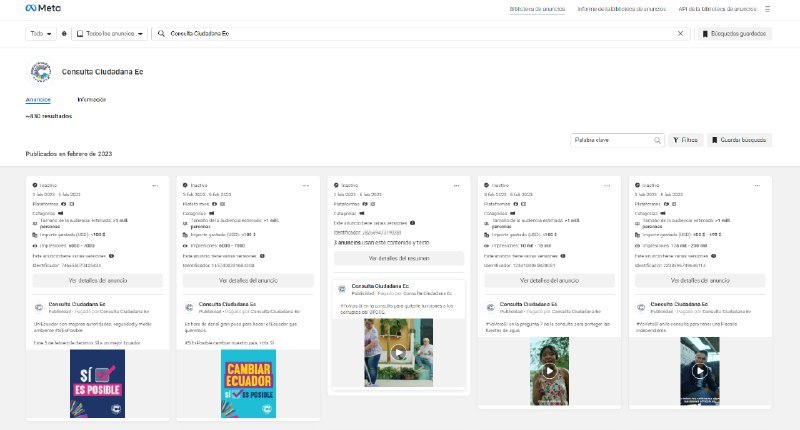Screen dimensions: 800x430
Task: Click the Instagram platform icon on the Fiscalía independiente card
Action: [x=674, y=204]
